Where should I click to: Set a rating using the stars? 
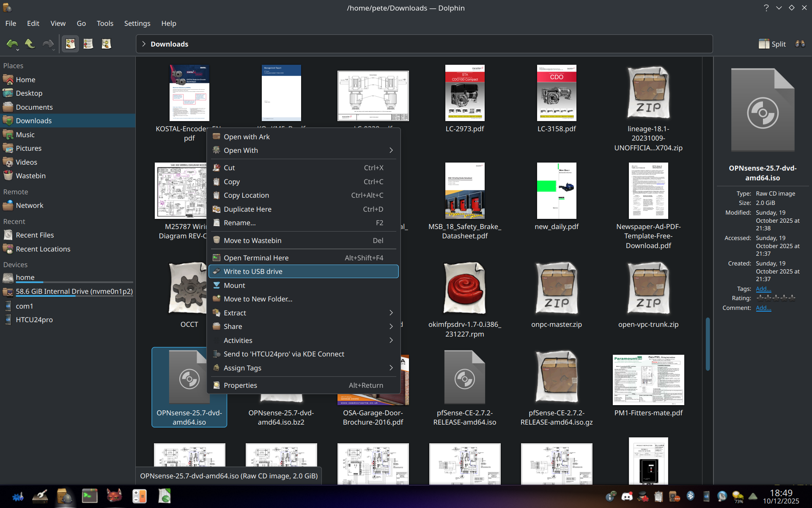point(775,298)
